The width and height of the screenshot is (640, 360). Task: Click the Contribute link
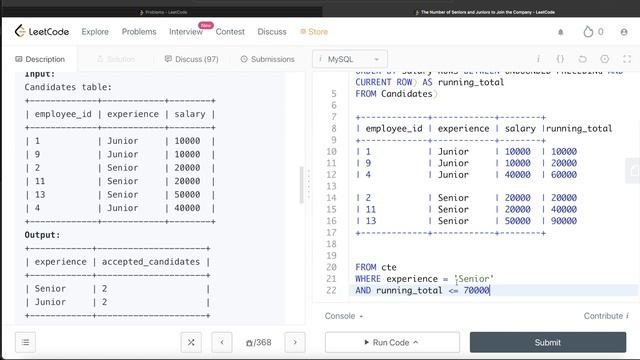click(606, 316)
